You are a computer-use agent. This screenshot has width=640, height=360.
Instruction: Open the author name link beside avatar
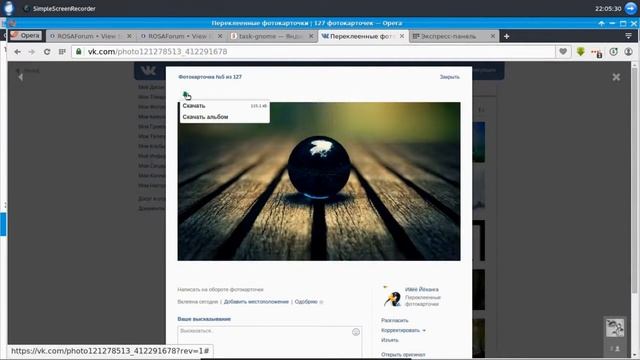pyautogui.click(x=422, y=289)
